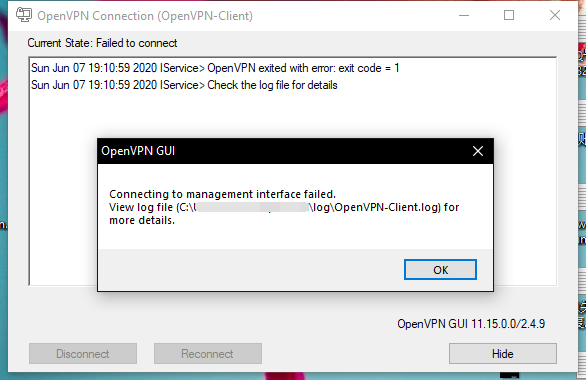Screen dimensions: 586x380
Task: Click the 'more details.' text line
Action: click(142, 220)
